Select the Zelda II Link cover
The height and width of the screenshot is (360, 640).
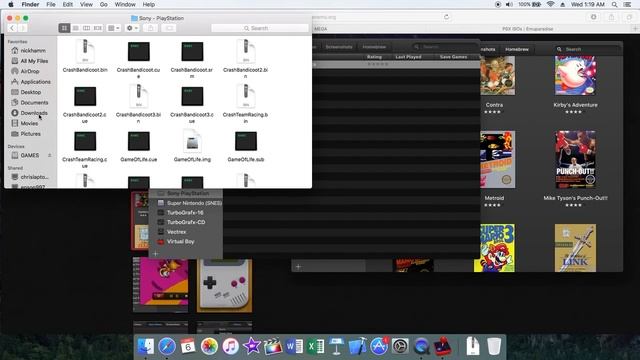(575, 248)
